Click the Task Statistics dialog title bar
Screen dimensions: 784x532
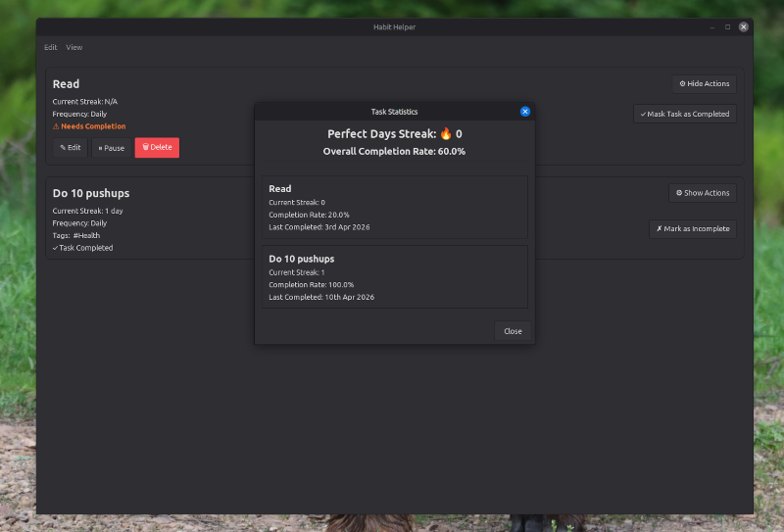(394, 112)
